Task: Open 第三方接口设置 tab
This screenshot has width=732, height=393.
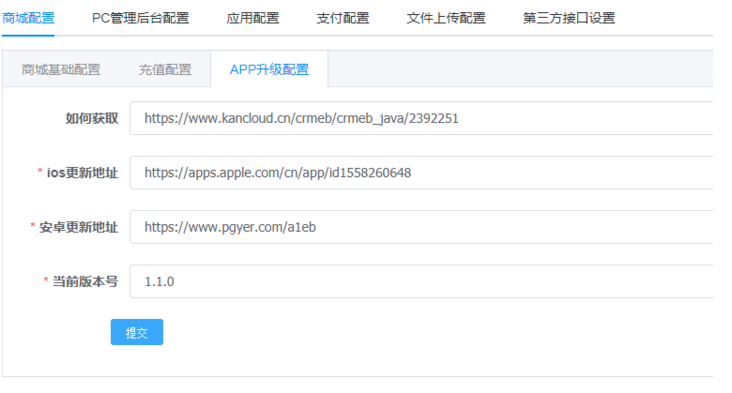Action: click(x=569, y=18)
